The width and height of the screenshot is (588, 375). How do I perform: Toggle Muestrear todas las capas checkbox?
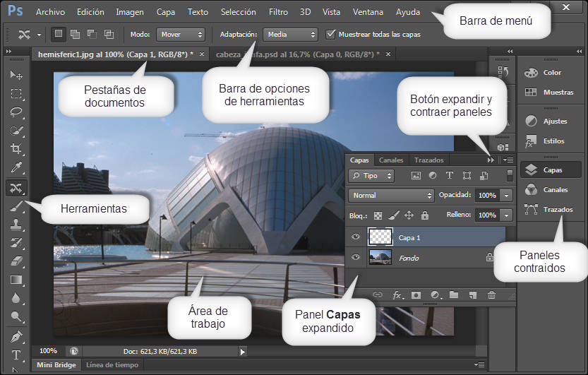tap(330, 35)
